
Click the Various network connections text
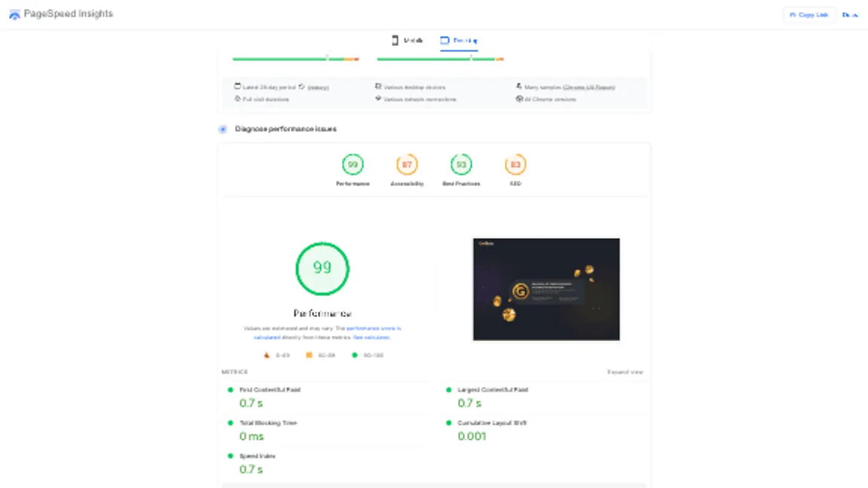pos(420,99)
